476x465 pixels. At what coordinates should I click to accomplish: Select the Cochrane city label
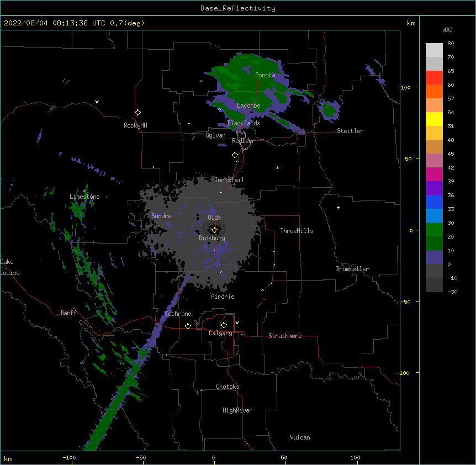click(x=178, y=314)
